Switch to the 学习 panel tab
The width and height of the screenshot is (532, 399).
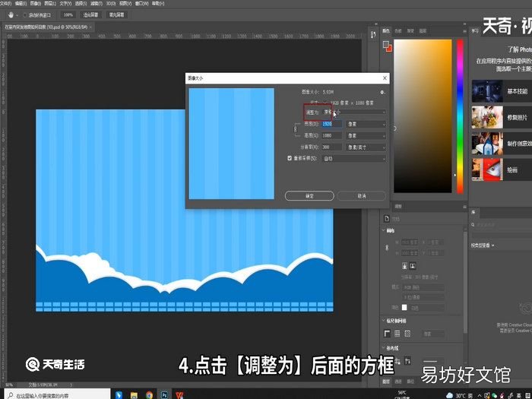[475, 31]
